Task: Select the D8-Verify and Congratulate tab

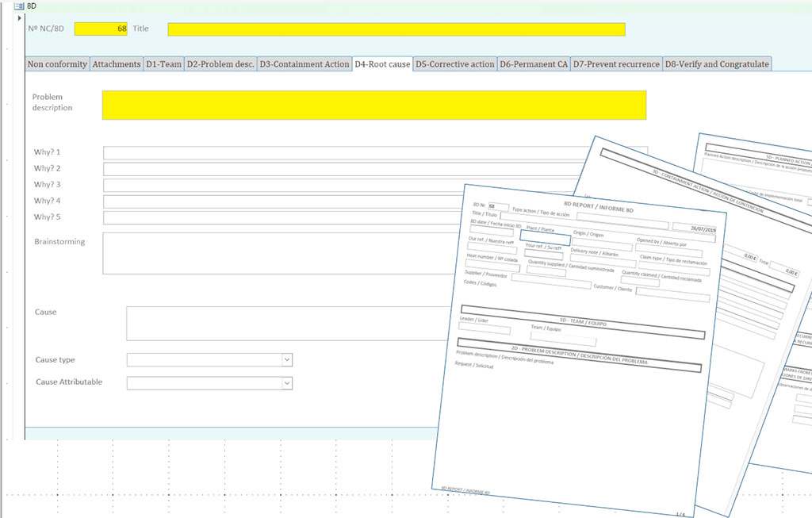Action: (717, 64)
